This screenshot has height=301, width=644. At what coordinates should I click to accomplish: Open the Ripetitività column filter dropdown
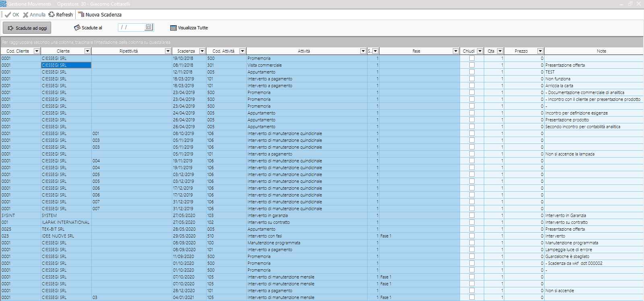coord(168,51)
